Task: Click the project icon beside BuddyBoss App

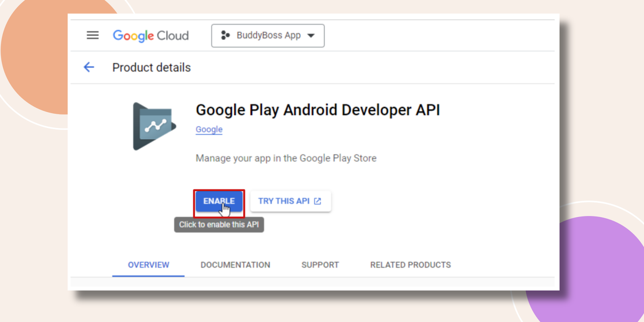Action: [x=225, y=35]
